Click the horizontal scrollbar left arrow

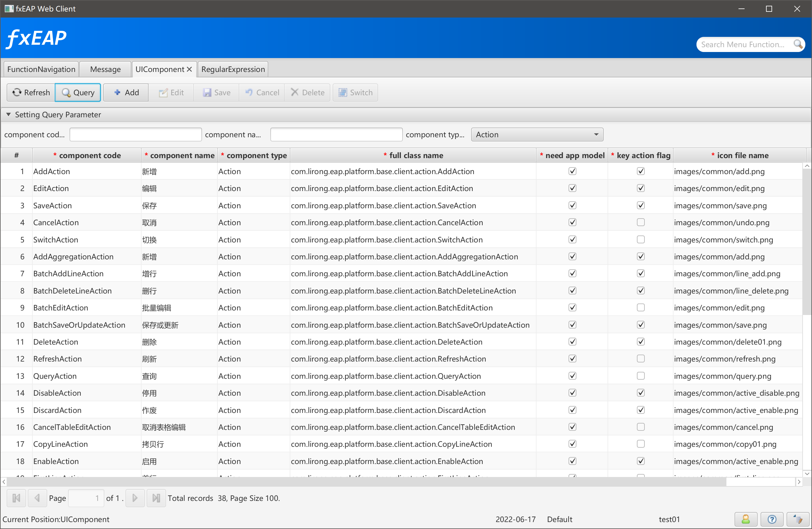click(4, 482)
